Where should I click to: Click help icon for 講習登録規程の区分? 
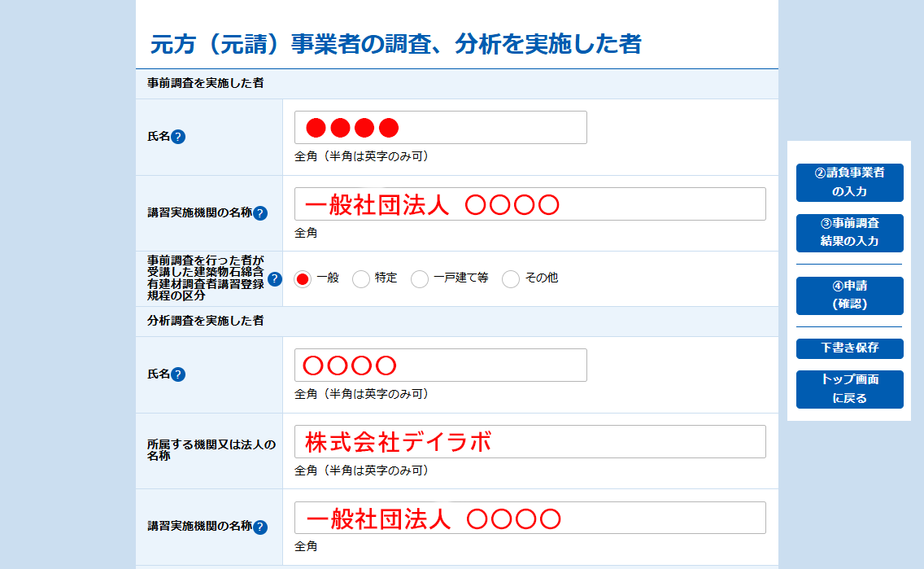(x=275, y=279)
